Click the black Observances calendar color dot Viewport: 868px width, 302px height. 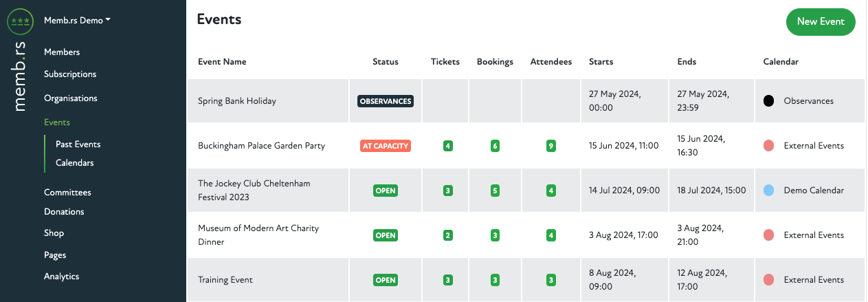click(x=769, y=101)
